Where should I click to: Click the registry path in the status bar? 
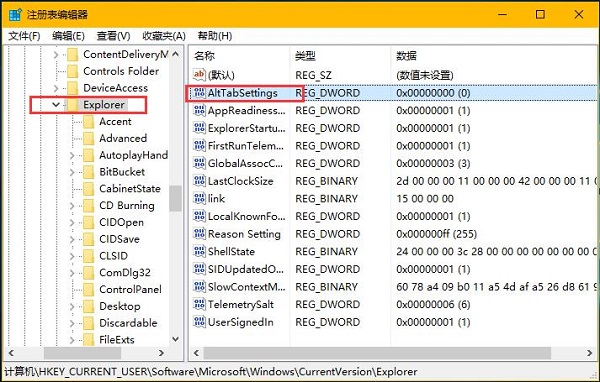click(211, 372)
